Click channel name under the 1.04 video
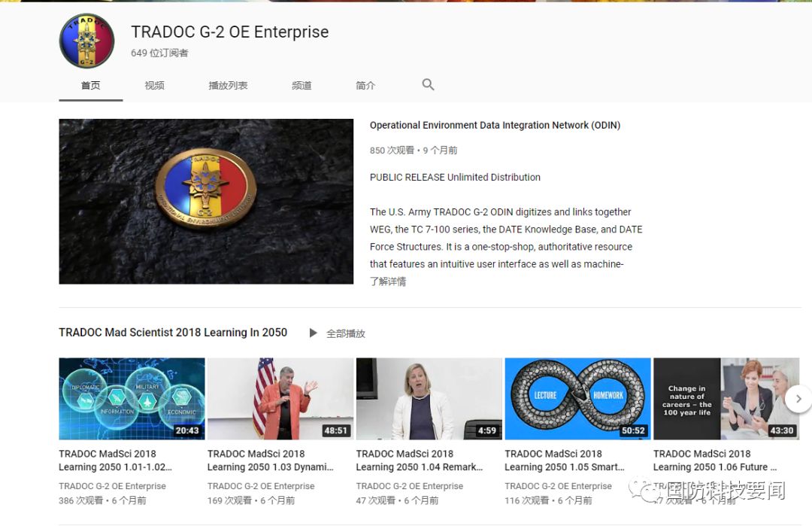This screenshot has width=812, height=526. pyautogui.click(x=410, y=486)
